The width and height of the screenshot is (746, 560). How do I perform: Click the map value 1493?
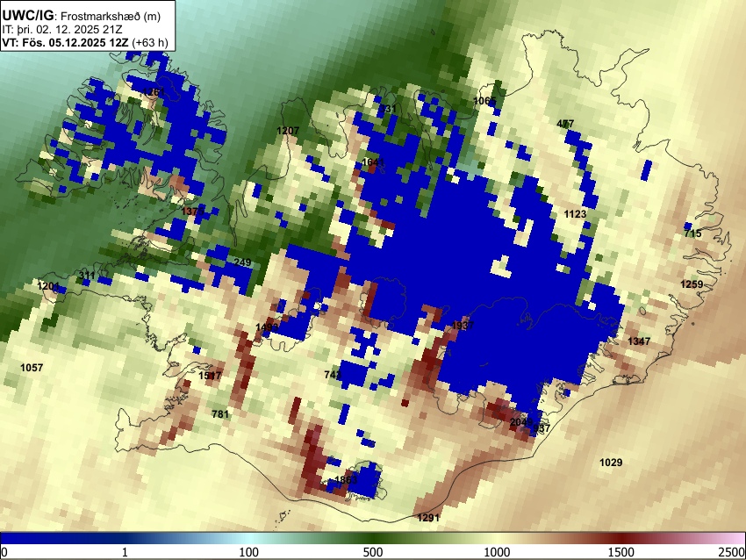coord(267,327)
